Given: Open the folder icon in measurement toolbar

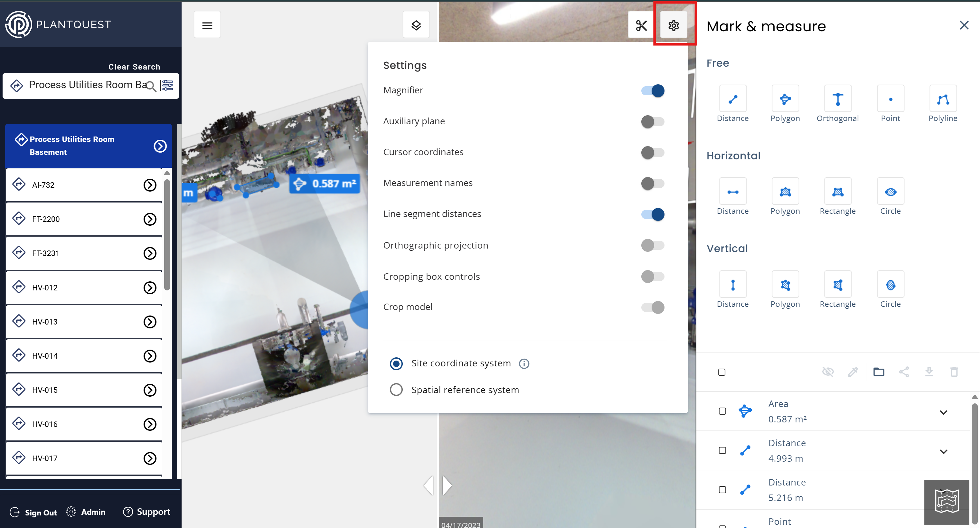Looking at the screenshot, I should 878,372.
